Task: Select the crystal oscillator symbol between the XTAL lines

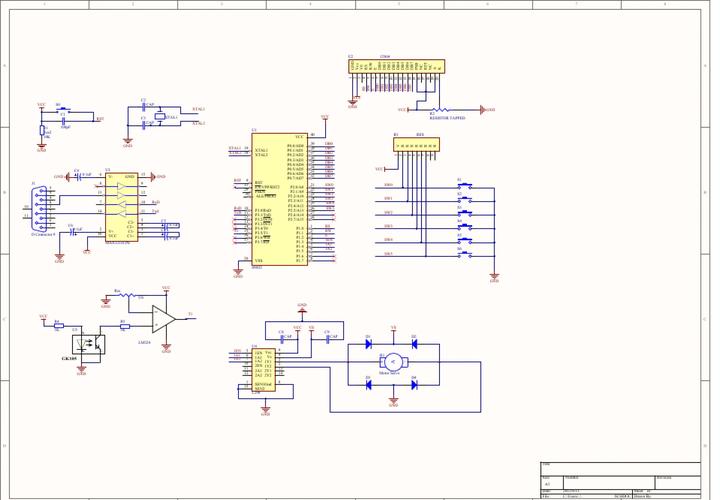Action: (159, 116)
